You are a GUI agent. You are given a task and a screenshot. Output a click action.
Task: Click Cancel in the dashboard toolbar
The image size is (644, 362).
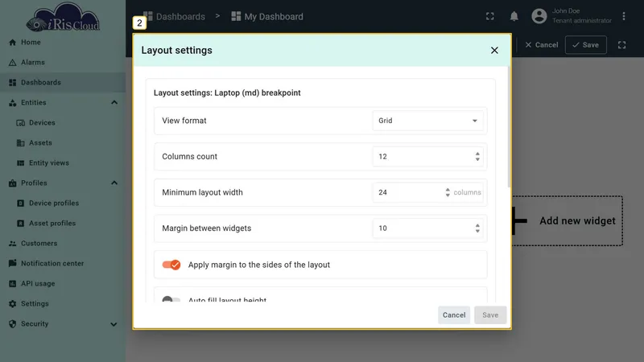541,45
